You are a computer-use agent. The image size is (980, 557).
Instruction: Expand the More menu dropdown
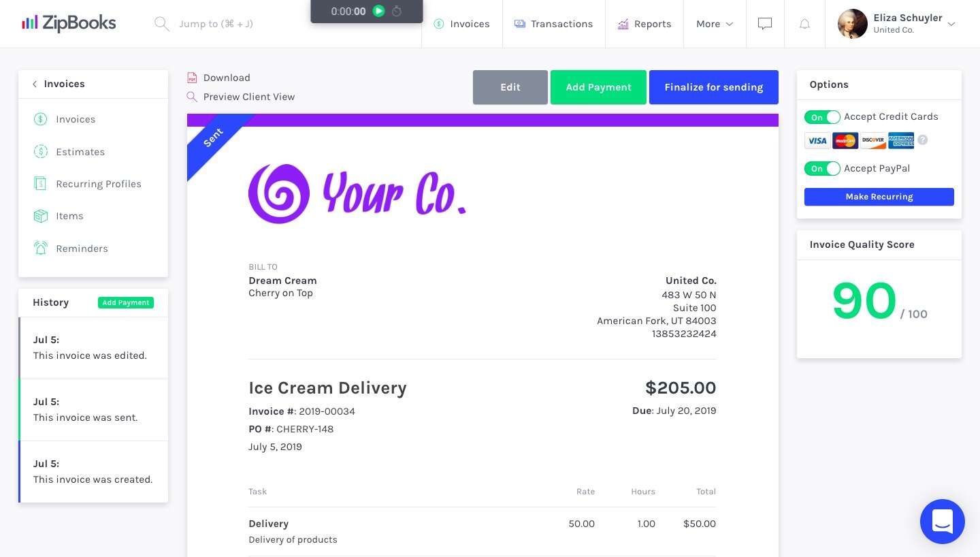coord(715,24)
